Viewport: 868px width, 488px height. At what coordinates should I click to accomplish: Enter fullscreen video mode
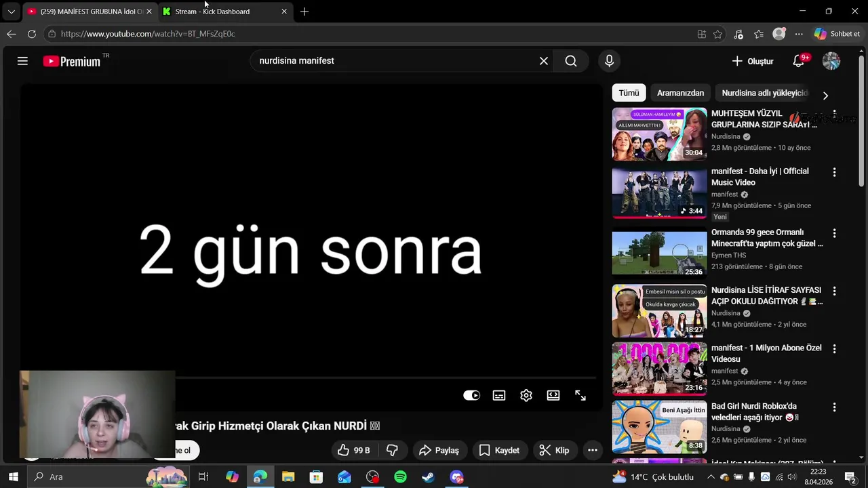tap(580, 396)
